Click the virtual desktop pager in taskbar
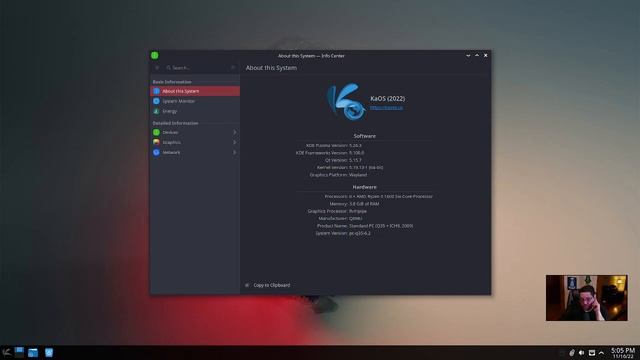This screenshot has width=640, height=360. pyautogui.click(x=19, y=352)
